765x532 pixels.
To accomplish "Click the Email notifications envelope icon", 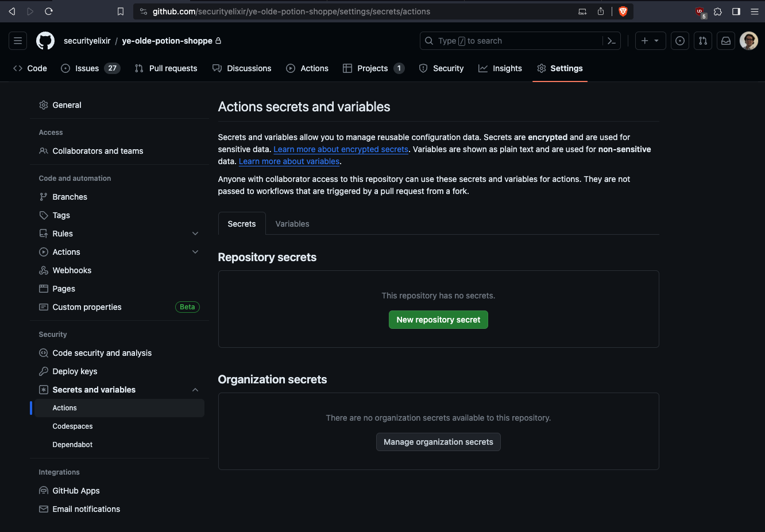I will tap(43, 508).
